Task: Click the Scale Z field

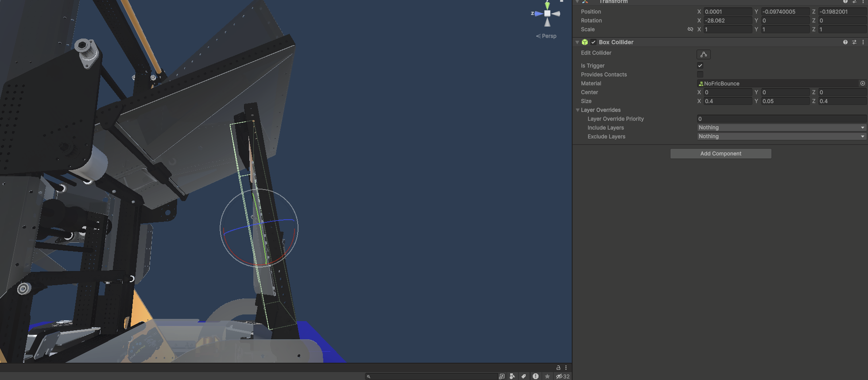Action: [x=842, y=29]
